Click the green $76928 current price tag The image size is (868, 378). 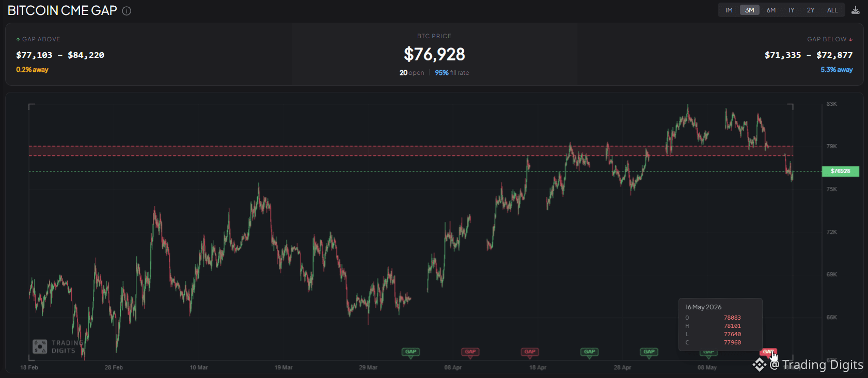[840, 171]
